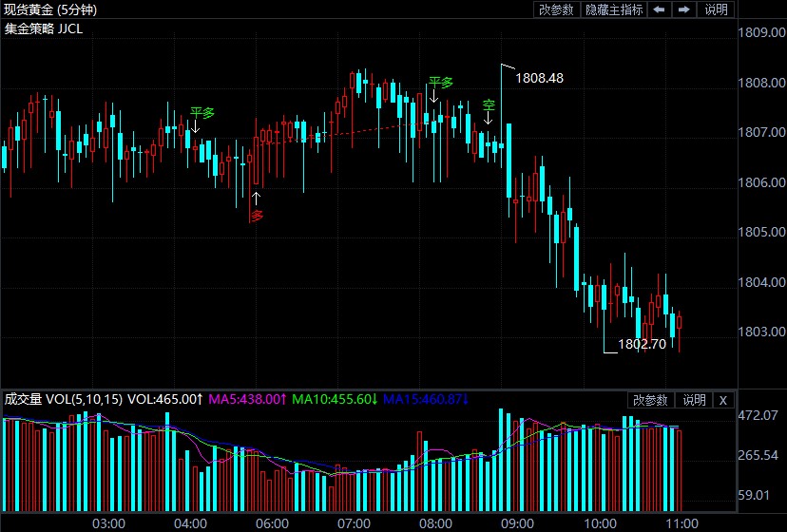
Task: Click the 1802.70 low price label
Action: (x=642, y=344)
